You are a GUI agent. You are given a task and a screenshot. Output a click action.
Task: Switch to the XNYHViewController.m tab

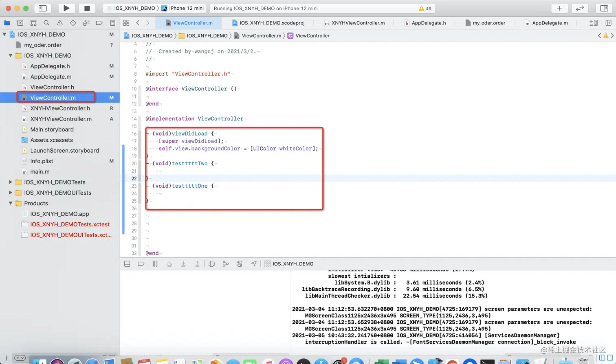pyautogui.click(x=354, y=23)
